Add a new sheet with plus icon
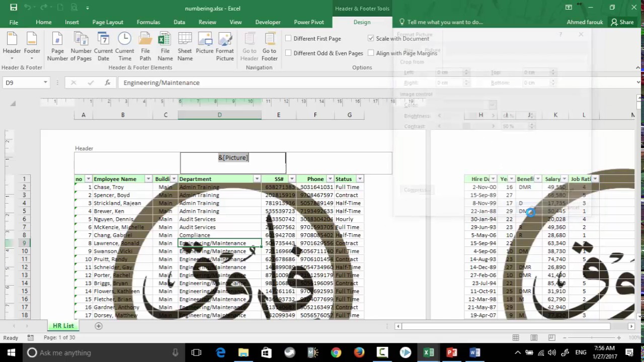 [x=99, y=326]
